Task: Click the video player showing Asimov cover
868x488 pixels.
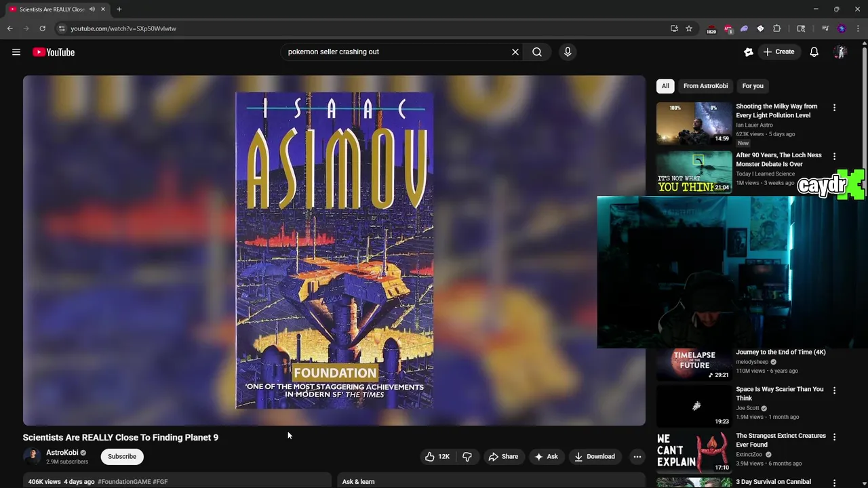Action: coord(334,250)
